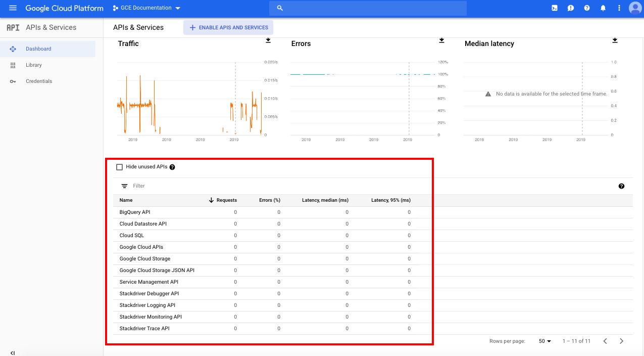Click the Traffic chart title
The image size is (644, 356).
coord(128,44)
